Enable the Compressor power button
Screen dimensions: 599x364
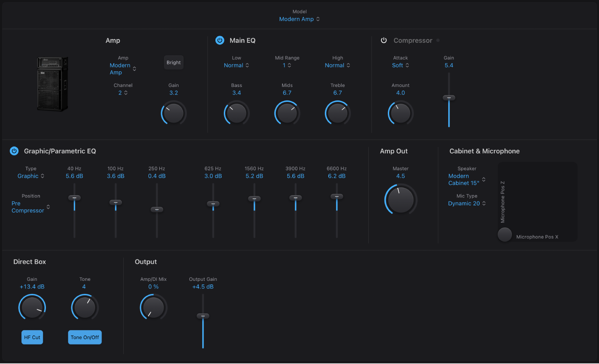384,40
